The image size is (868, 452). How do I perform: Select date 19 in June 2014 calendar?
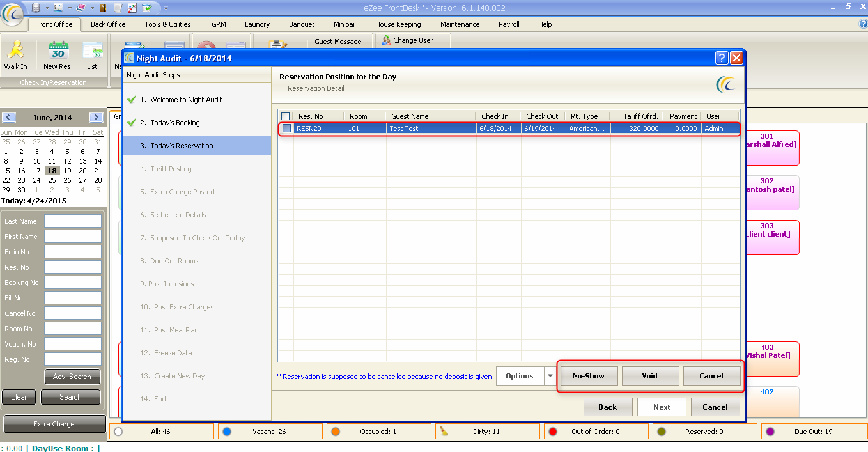pyautogui.click(x=67, y=171)
